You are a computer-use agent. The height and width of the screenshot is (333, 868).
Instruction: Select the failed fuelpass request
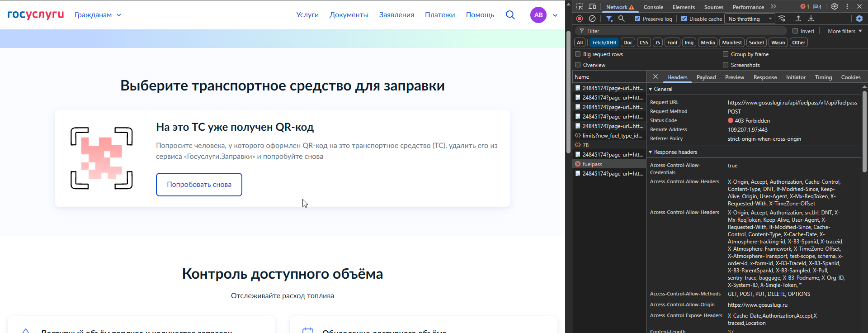coord(609,164)
